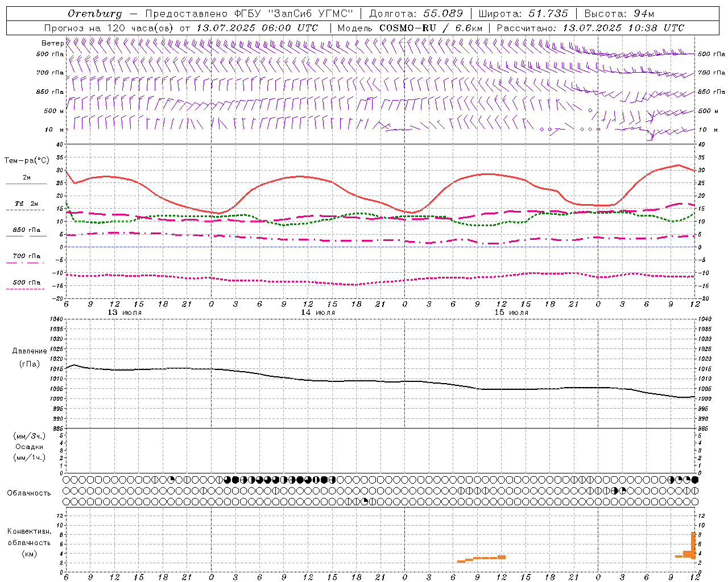Click the "Осадки" precipitation label
The image size is (728, 582).
click(30, 447)
